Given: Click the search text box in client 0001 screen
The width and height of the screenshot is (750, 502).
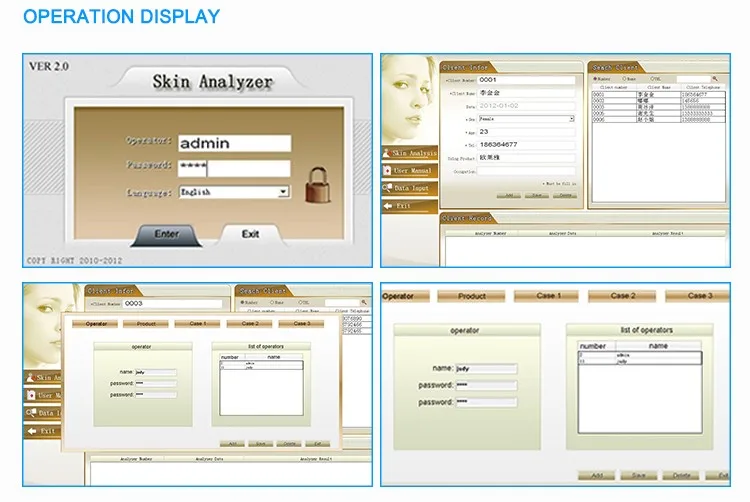Looking at the screenshot, I should pyautogui.click(x=693, y=79).
